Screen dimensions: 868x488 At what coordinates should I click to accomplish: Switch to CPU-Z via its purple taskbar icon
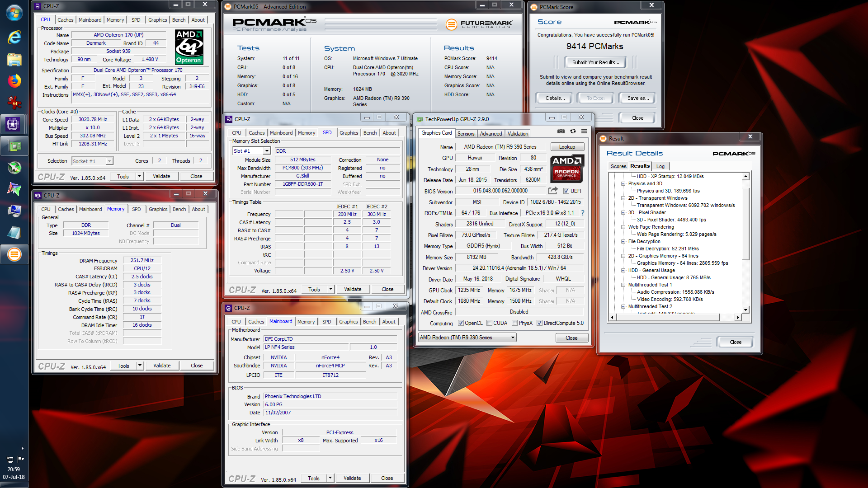click(x=13, y=124)
